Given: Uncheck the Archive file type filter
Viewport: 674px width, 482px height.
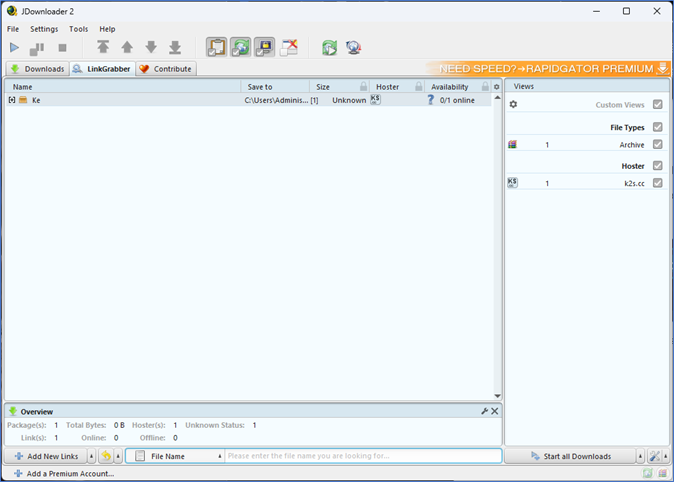Looking at the screenshot, I should click(x=657, y=145).
